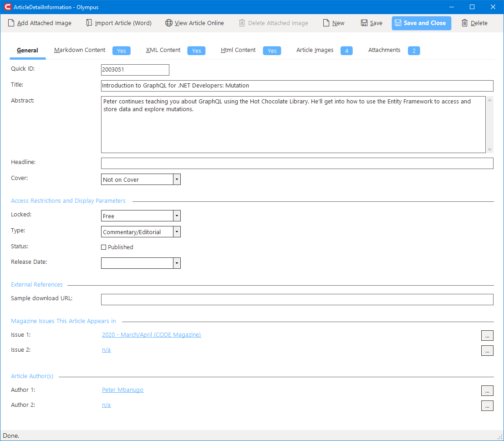Click the trash icon of Delete button
504x441 pixels.
(464, 23)
